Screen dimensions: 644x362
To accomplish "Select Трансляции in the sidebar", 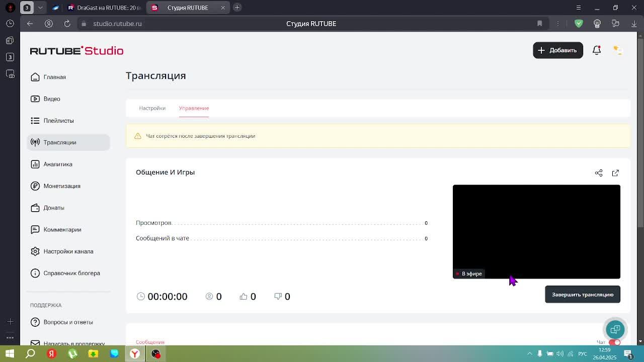I will click(68, 142).
